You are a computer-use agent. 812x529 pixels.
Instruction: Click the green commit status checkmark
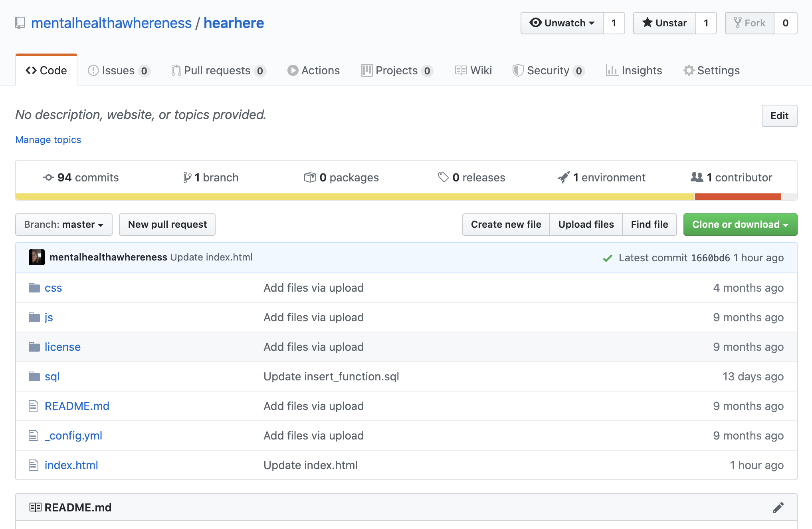click(607, 258)
